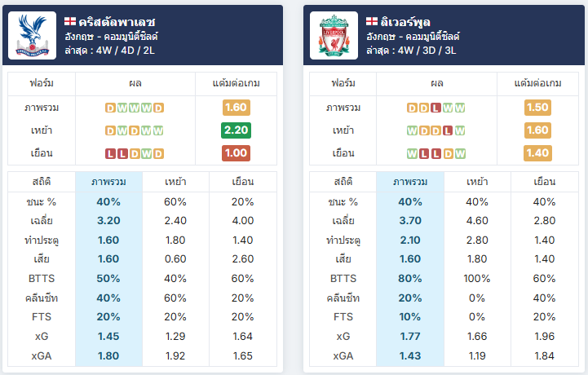Click first orange D badge in Crystal Palace ภาพรวม row
Image resolution: width=588 pixels, height=375 pixels.
pyautogui.click(x=110, y=108)
